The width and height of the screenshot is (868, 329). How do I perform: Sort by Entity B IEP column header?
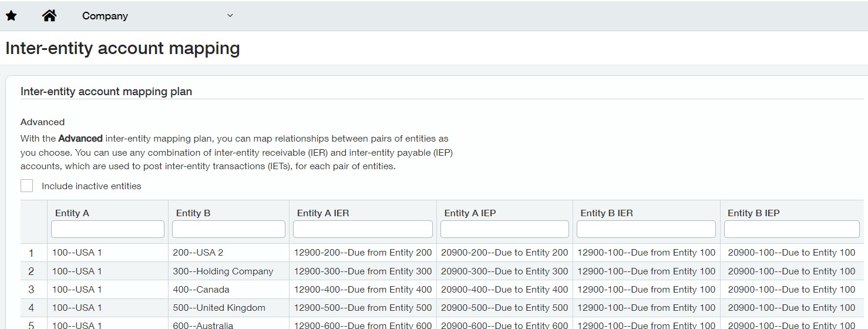pyautogui.click(x=753, y=213)
